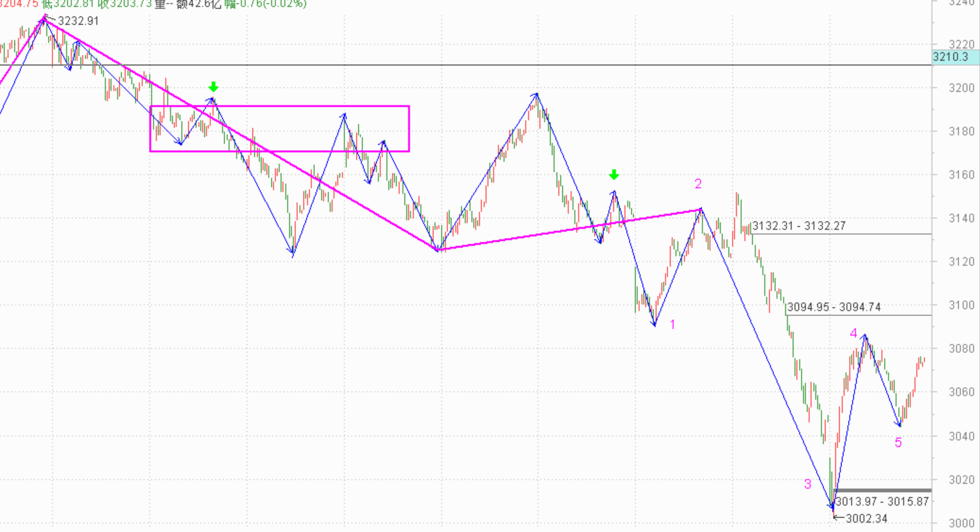The width and height of the screenshot is (980, 532).
Task: Click the 3094.95 - 3094.74 gap label
Action: (x=834, y=307)
